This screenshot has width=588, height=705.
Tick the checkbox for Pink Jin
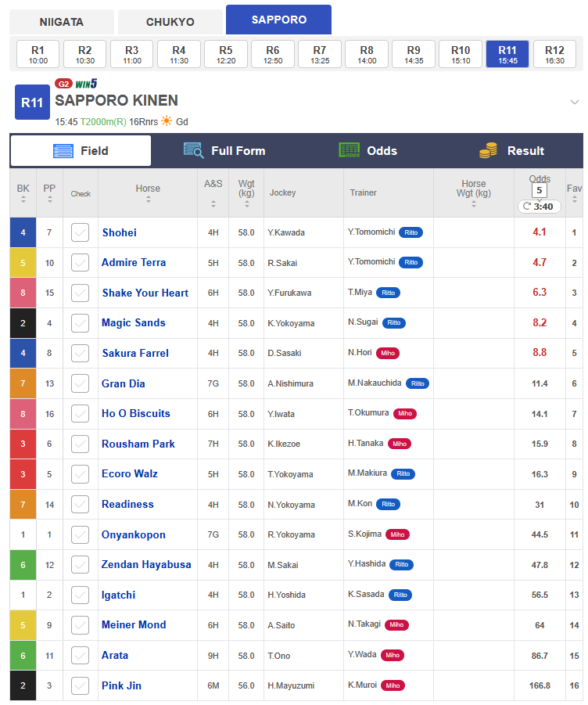[x=80, y=685]
